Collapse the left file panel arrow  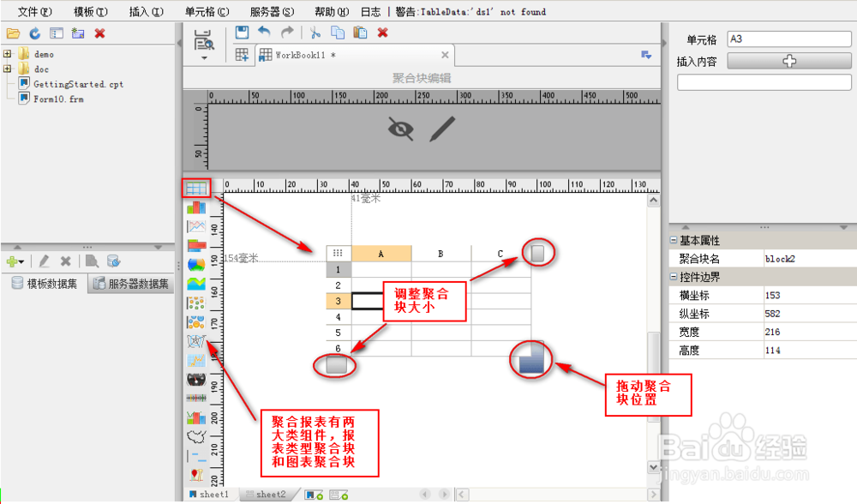pos(179,43)
